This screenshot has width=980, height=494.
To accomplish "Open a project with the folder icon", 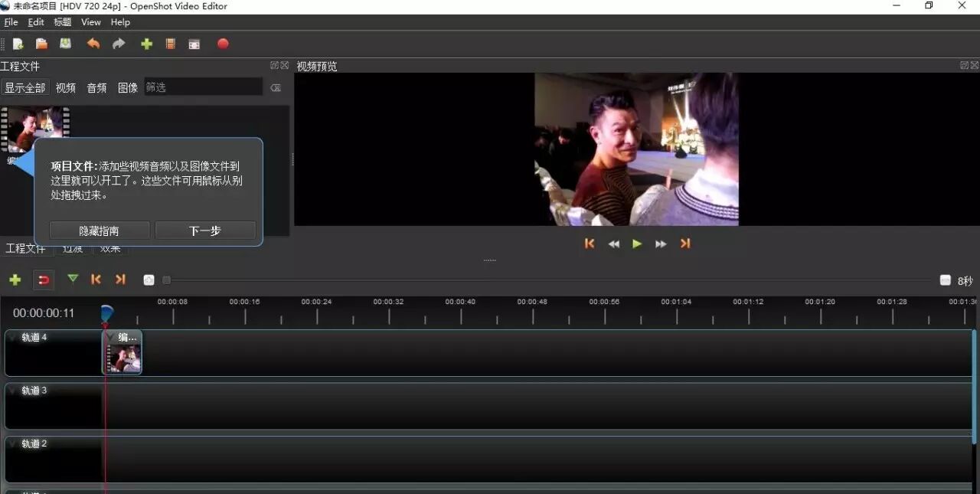I will pos(41,44).
